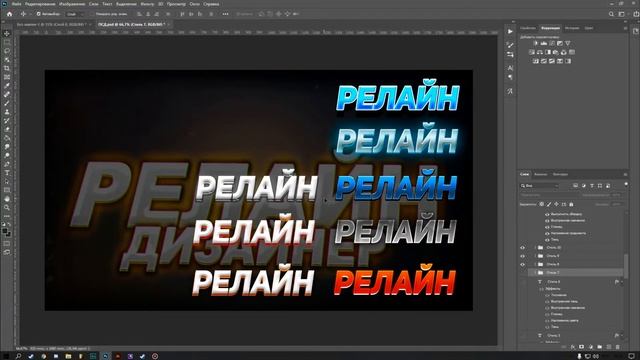This screenshot has height=360, width=640.
Task: Open the Редактирование menu
Action: [x=40, y=4]
